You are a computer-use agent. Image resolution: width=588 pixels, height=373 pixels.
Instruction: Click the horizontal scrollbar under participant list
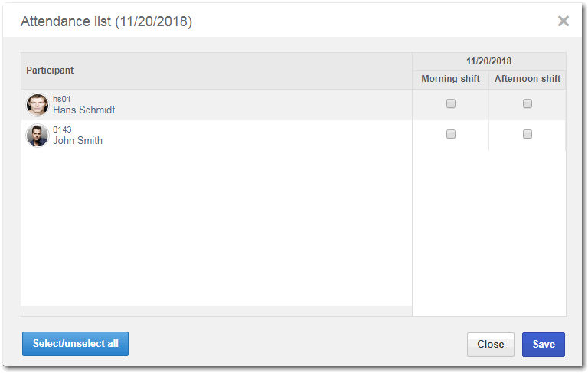(217, 311)
